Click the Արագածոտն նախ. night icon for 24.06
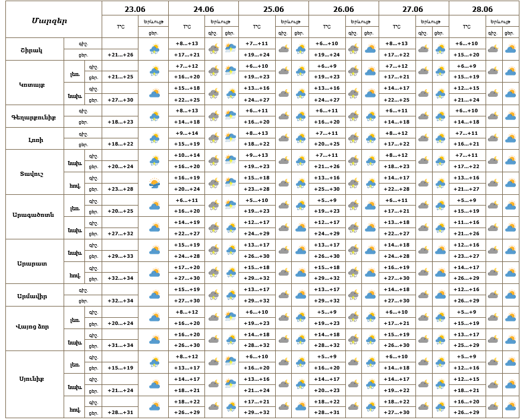Viewport: 523px width, 420px height. point(213,228)
